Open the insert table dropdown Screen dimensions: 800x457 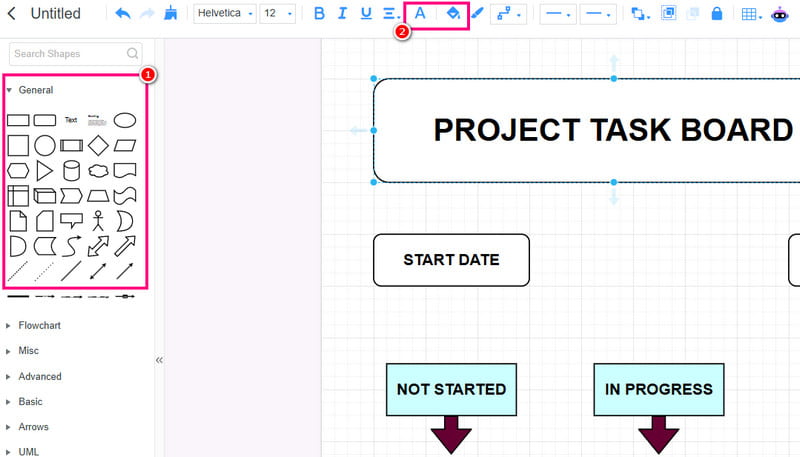(x=752, y=14)
